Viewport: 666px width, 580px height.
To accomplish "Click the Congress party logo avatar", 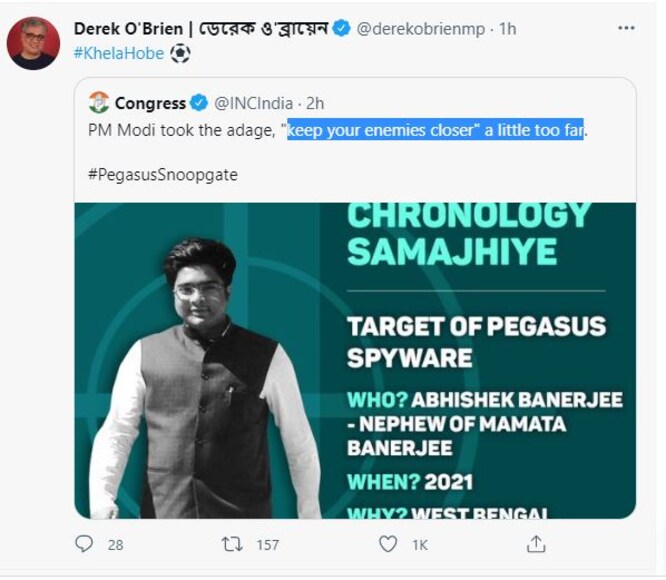I will click(x=99, y=103).
